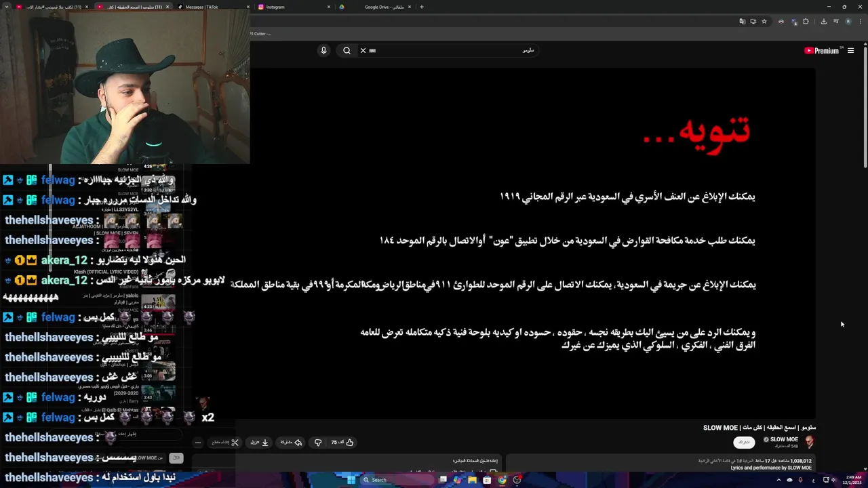The image size is (868, 488).
Task: Dislike the video with thumbs down
Action: (318, 443)
